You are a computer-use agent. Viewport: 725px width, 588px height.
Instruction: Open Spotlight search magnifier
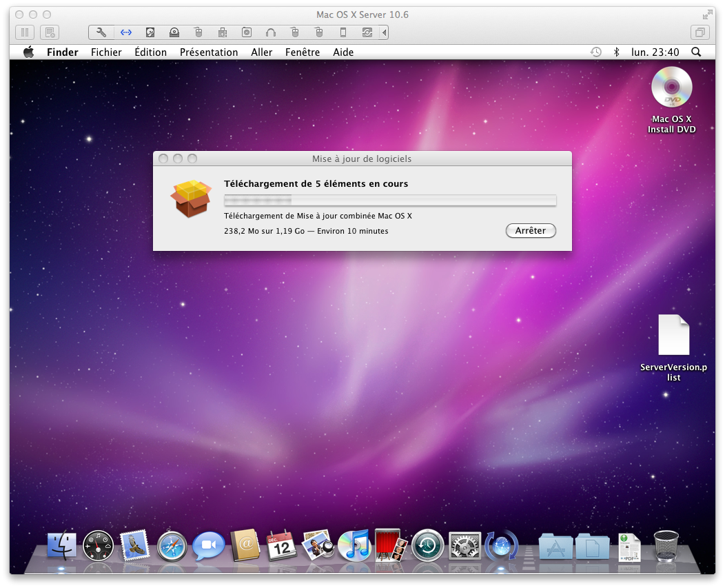coord(696,52)
